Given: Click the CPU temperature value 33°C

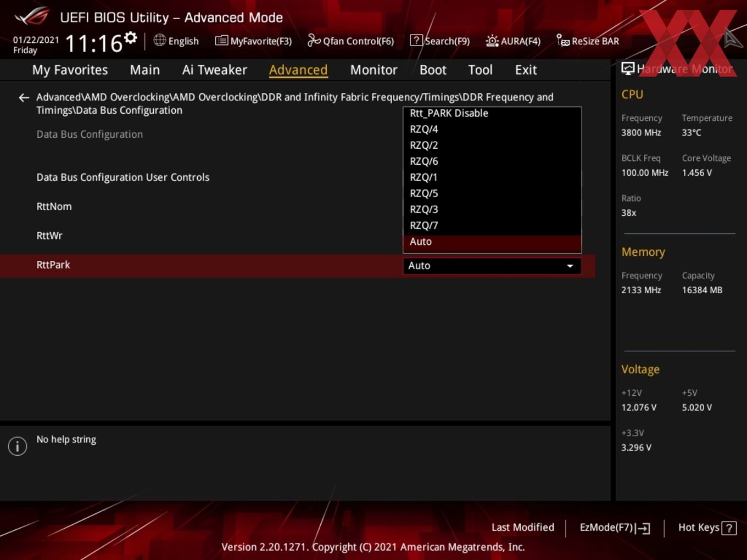Looking at the screenshot, I should coord(692,132).
